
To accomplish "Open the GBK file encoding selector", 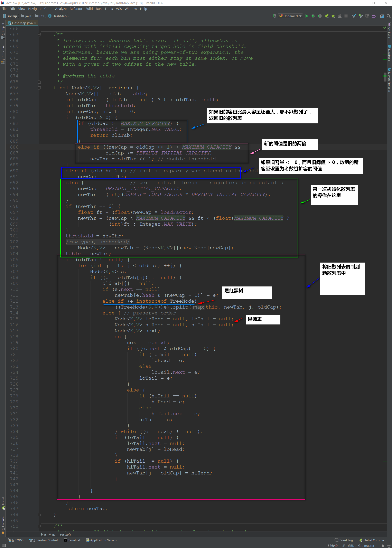I will [352, 546].
